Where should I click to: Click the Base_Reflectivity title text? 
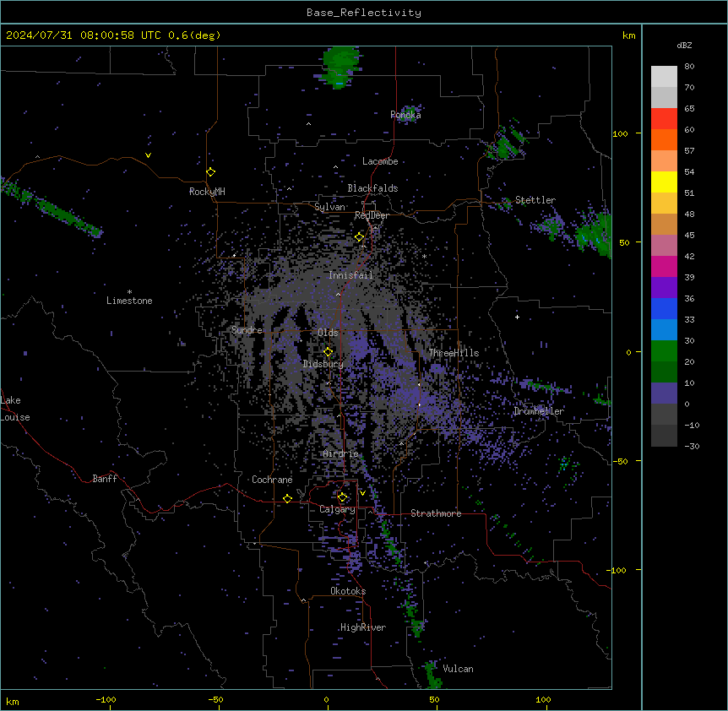pyautogui.click(x=364, y=13)
